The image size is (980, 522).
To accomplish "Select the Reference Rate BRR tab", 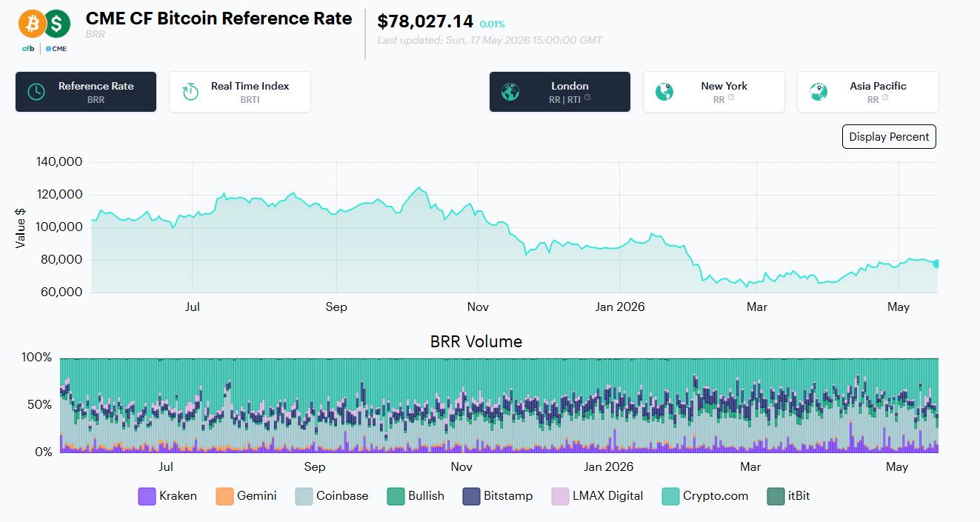I will pos(86,92).
